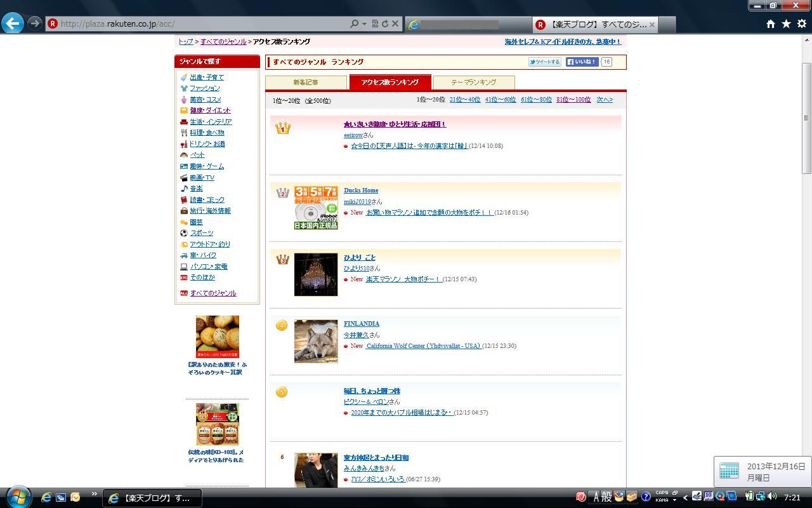Open the browser tools gear icon
The width and height of the screenshot is (812, 508).
click(802, 24)
